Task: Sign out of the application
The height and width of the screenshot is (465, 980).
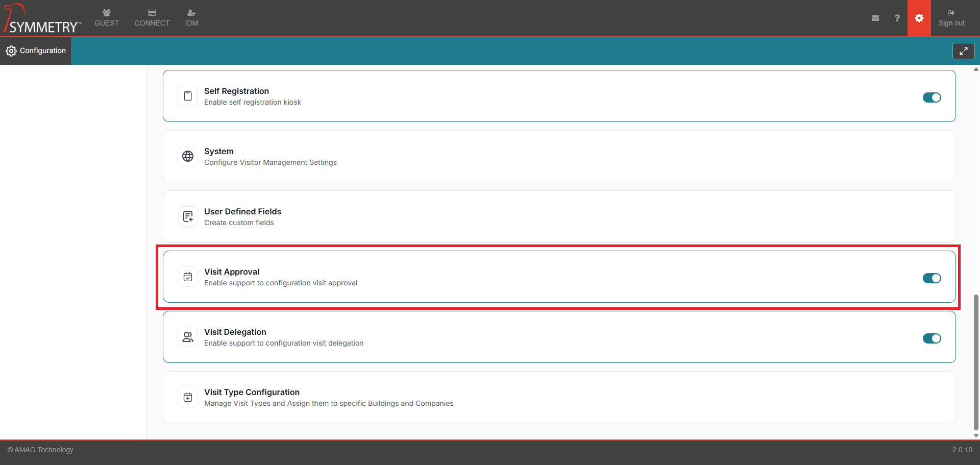Action: [951, 18]
